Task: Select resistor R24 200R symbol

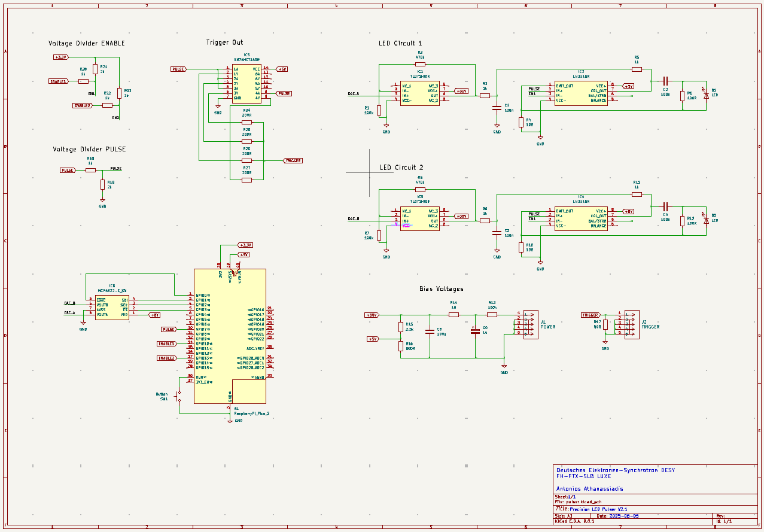Action: pyautogui.click(x=246, y=122)
